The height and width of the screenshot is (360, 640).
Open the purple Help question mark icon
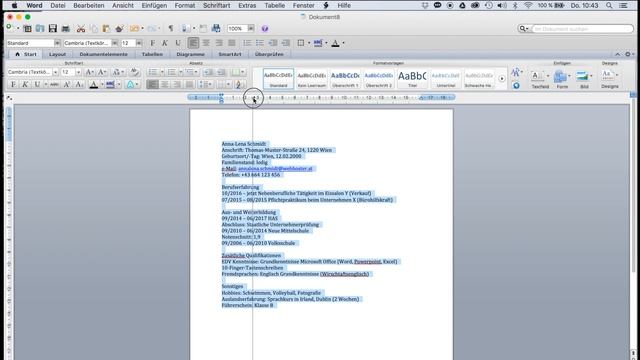click(264, 29)
